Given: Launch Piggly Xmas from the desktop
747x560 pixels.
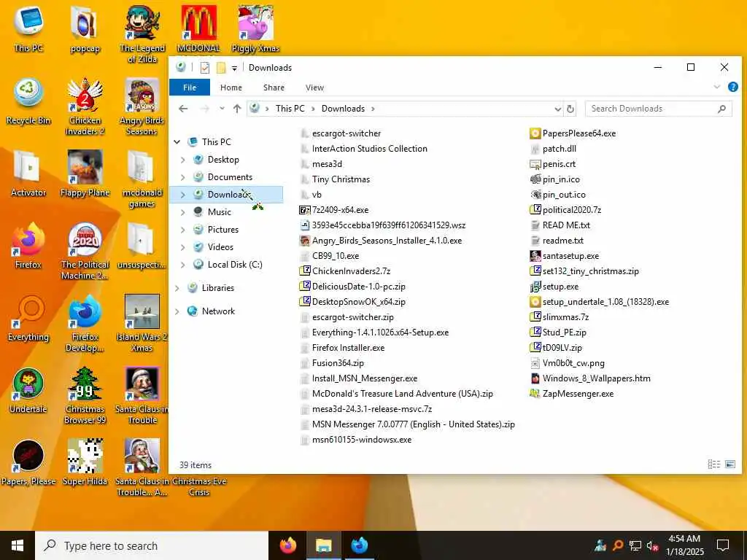Looking at the screenshot, I should (255, 29).
